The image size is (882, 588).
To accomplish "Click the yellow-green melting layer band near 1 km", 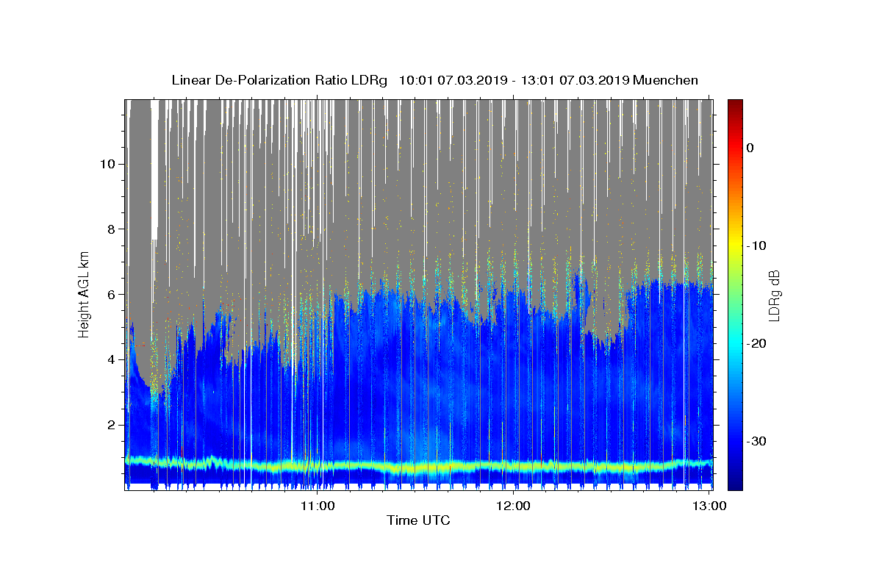I will [419, 466].
